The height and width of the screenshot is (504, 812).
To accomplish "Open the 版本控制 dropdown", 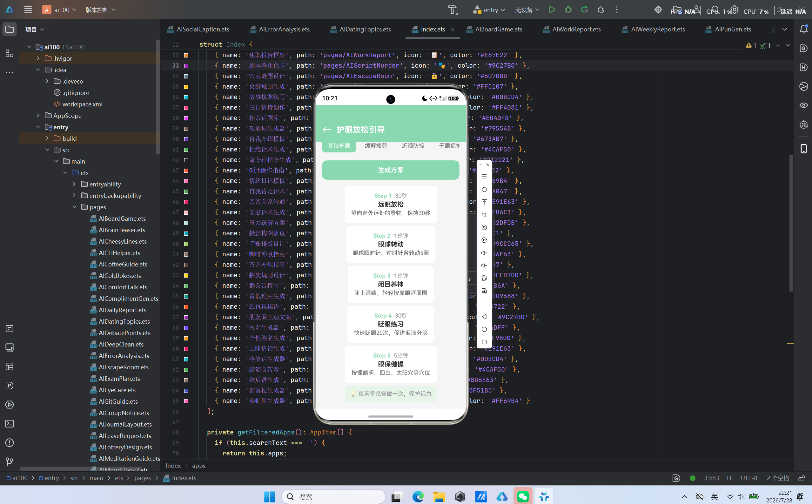I will point(100,10).
